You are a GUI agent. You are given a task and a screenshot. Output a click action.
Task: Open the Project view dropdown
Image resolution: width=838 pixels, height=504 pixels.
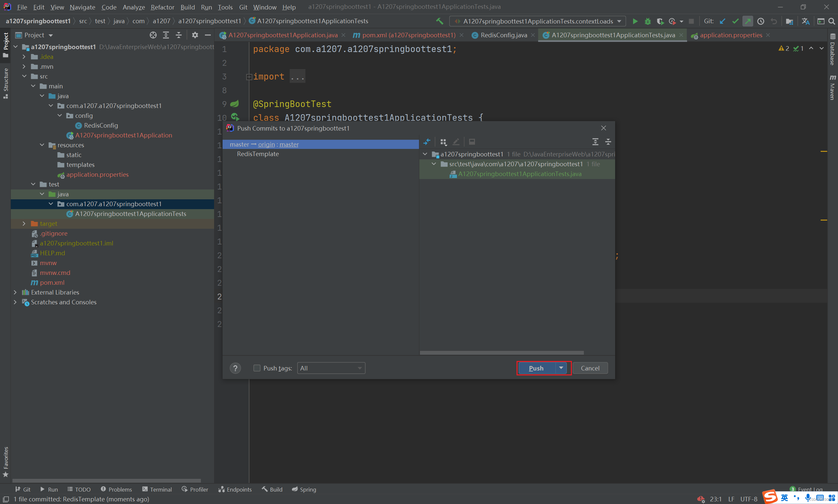51,35
